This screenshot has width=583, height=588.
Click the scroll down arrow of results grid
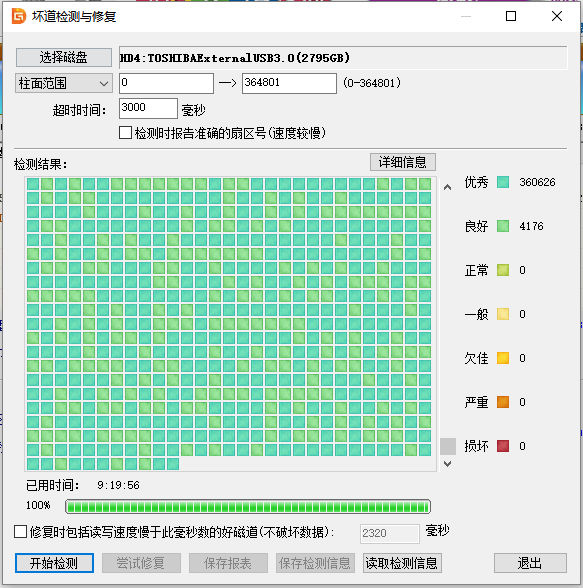[x=447, y=464]
